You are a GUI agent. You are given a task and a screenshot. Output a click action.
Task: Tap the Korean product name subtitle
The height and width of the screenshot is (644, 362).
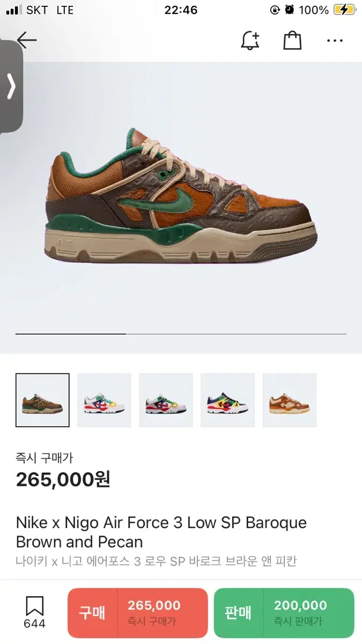[x=156, y=561]
